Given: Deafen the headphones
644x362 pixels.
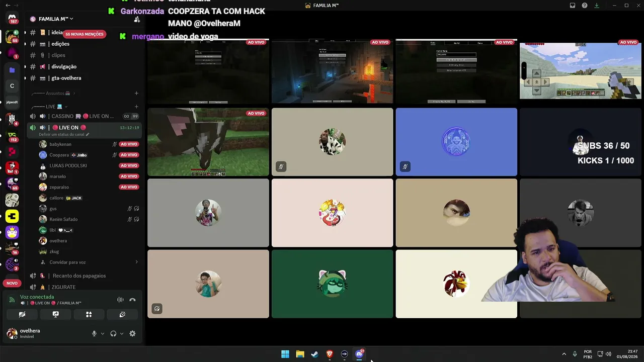Looking at the screenshot, I should [x=113, y=333].
